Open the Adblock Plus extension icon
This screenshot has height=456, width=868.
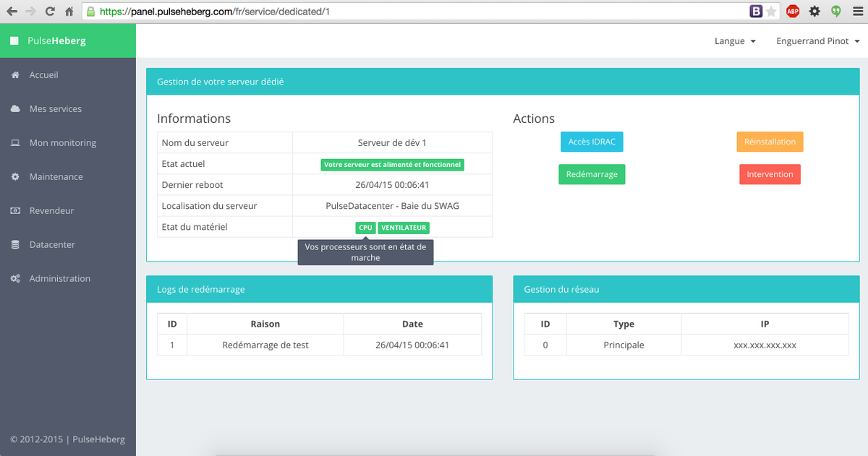coord(793,12)
